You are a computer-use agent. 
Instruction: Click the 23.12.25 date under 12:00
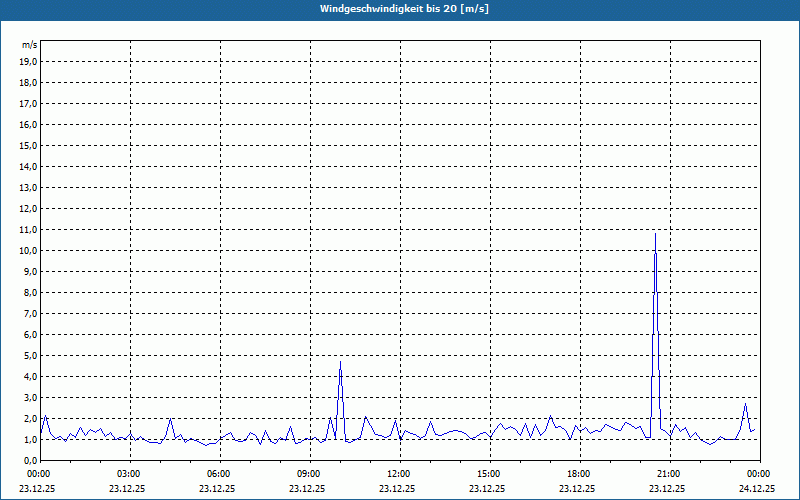point(398,489)
